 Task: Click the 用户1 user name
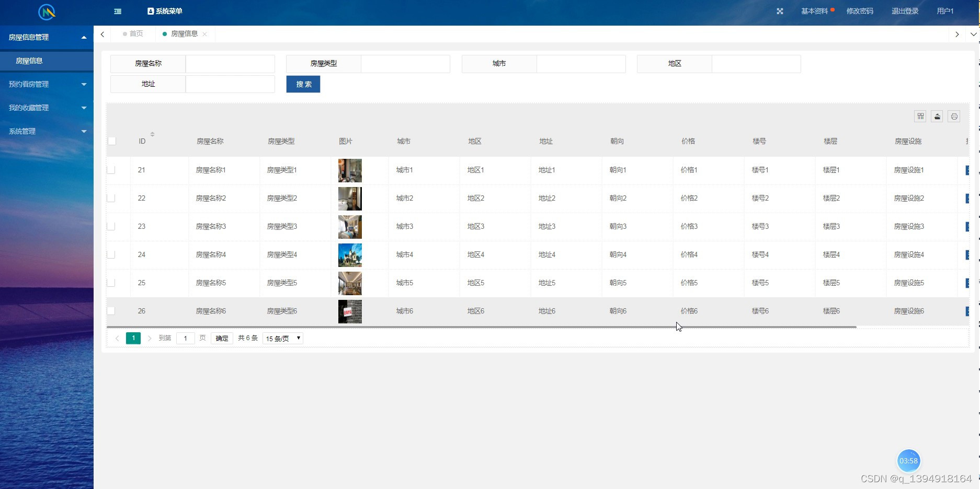tap(945, 11)
